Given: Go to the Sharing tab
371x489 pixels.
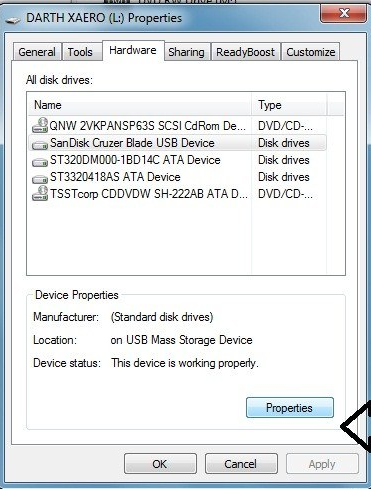Looking at the screenshot, I should click(x=186, y=52).
